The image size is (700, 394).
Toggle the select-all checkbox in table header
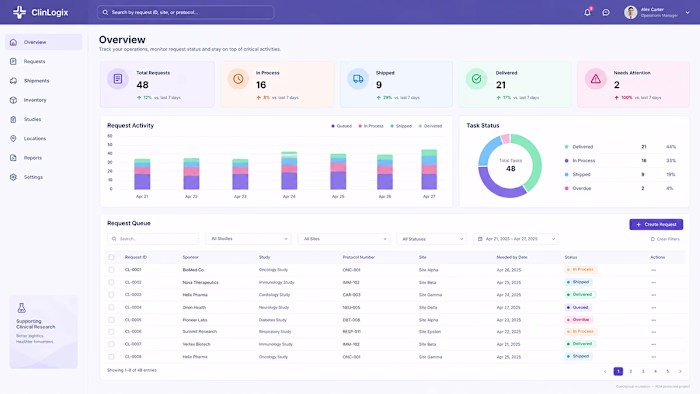(111, 257)
